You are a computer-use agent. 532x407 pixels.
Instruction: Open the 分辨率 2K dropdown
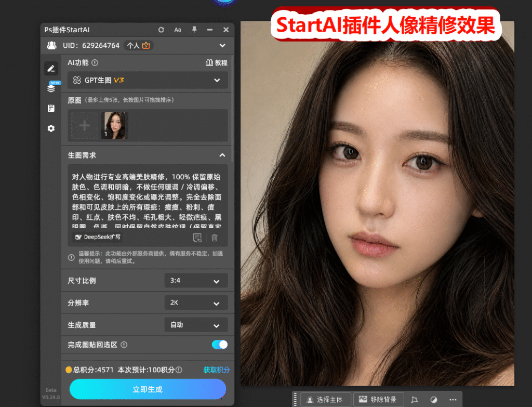(196, 303)
